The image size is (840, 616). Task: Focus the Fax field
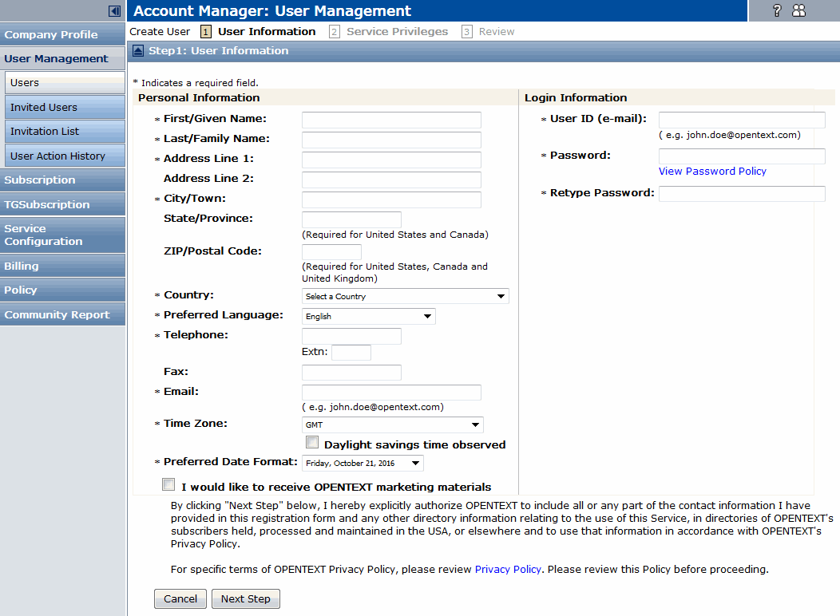click(351, 373)
